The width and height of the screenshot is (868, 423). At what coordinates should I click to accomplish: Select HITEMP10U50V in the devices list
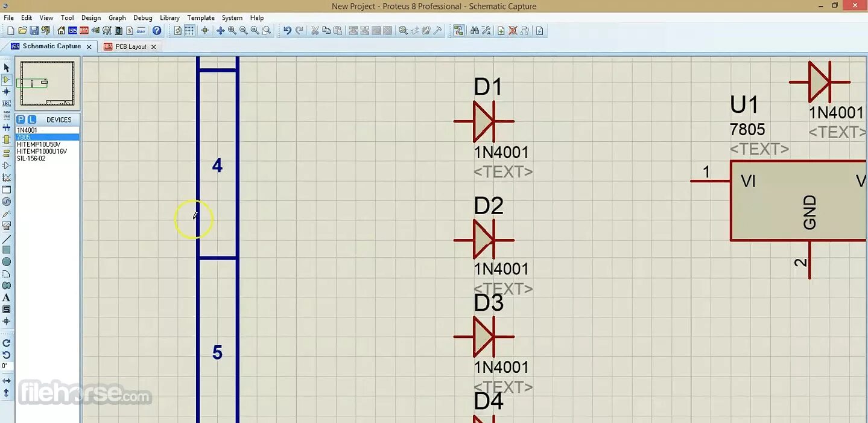click(x=48, y=145)
